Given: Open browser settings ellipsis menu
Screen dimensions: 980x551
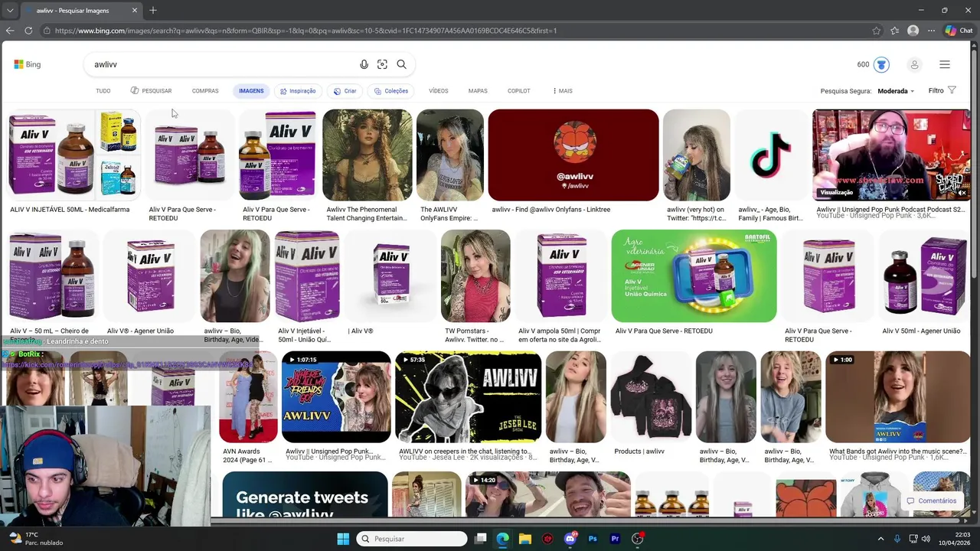Looking at the screenshot, I should pos(931,31).
